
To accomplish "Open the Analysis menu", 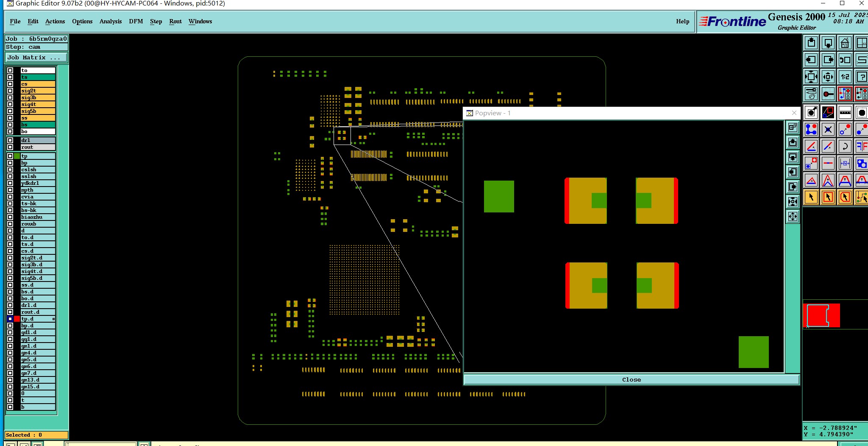I will pos(111,21).
